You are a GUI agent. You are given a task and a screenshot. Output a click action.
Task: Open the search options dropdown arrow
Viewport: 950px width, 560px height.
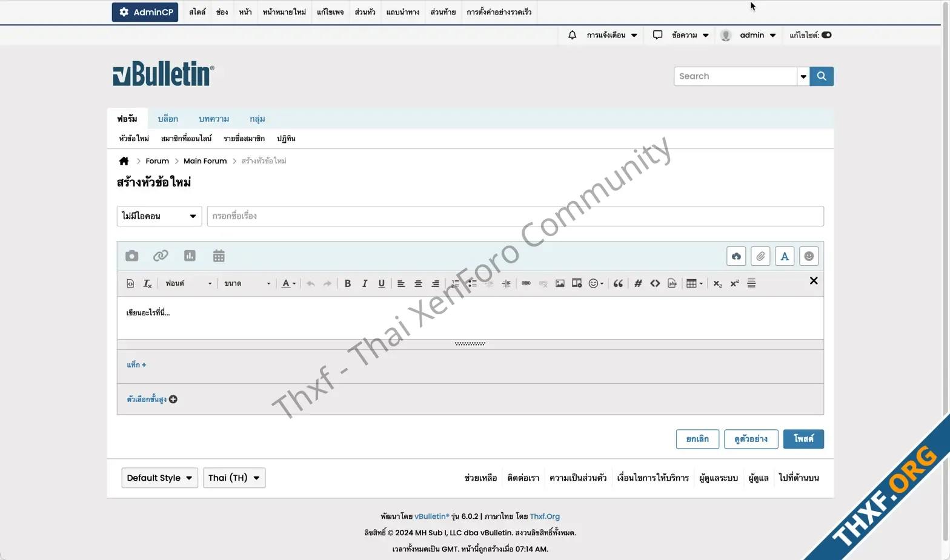[803, 76]
